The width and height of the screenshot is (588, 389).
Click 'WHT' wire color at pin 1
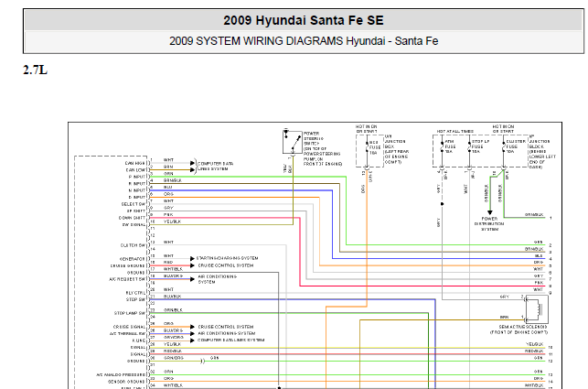(168, 160)
